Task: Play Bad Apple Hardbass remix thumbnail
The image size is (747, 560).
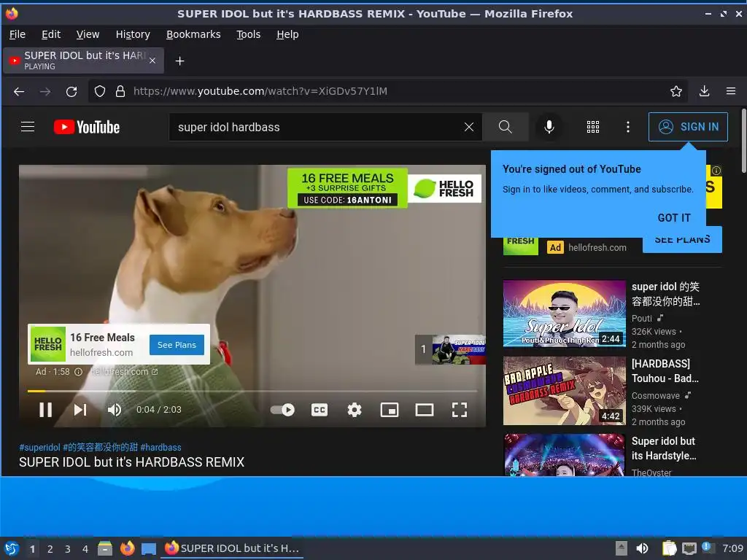Action: (x=564, y=391)
